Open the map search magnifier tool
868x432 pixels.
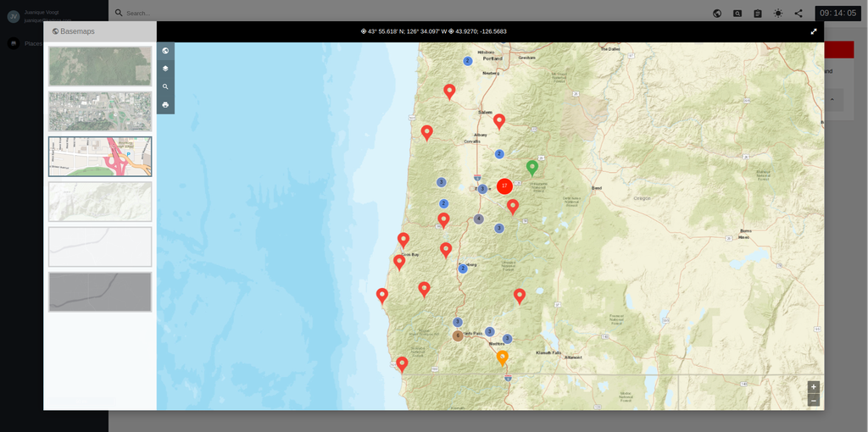coord(165,87)
